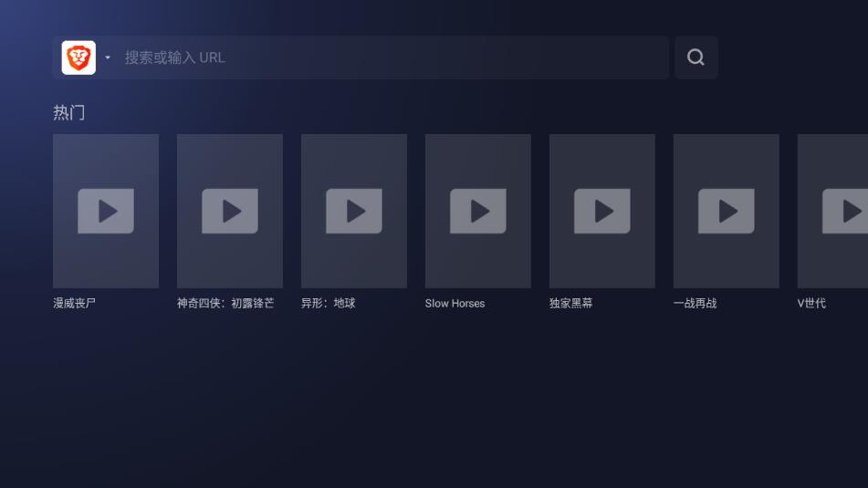Click the magnifier search button
This screenshot has width=868, height=488.
tap(695, 57)
